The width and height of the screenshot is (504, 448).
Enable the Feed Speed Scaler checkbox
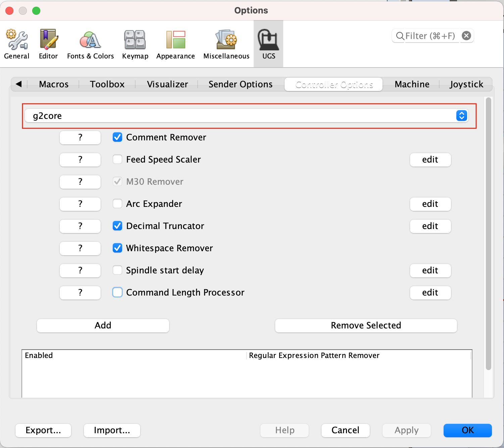pyautogui.click(x=117, y=159)
